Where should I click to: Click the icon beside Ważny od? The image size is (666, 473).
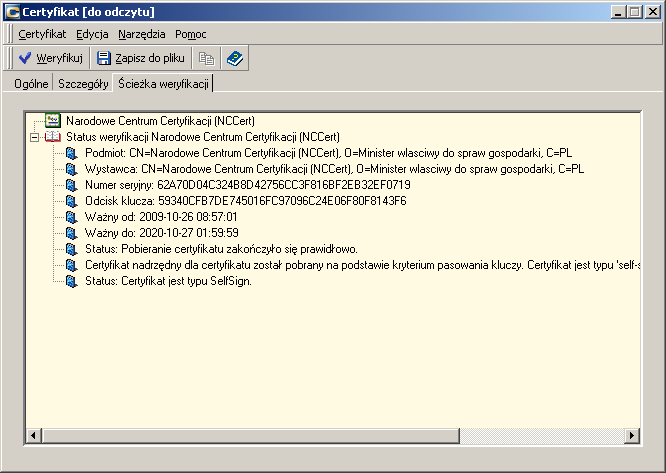pos(72,217)
